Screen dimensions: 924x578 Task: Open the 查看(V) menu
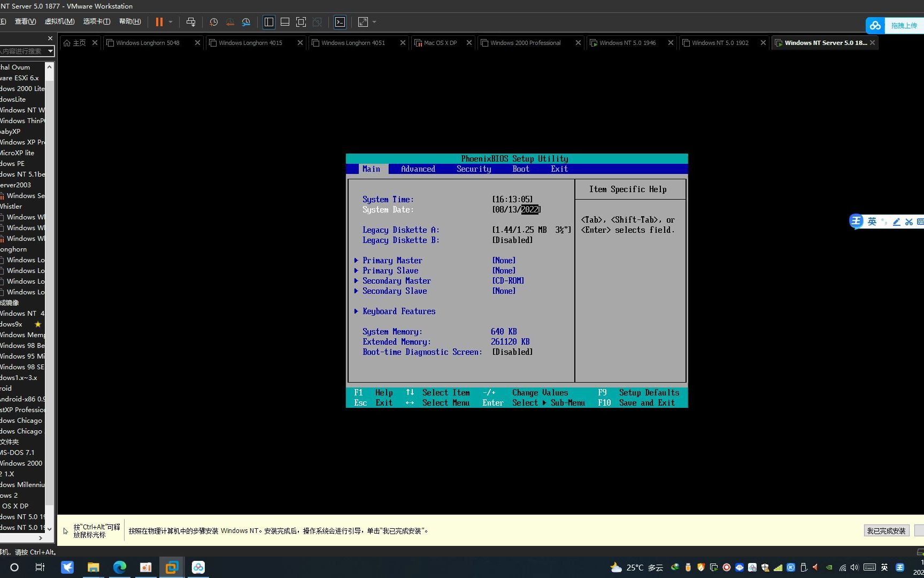pyautogui.click(x=25, y=21)
